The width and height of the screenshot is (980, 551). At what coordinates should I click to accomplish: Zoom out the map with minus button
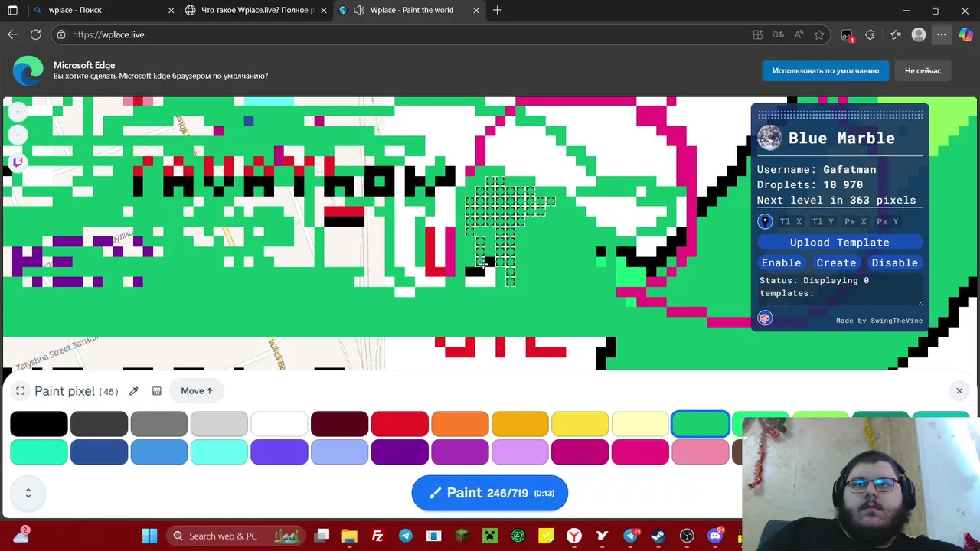[18, 135]
